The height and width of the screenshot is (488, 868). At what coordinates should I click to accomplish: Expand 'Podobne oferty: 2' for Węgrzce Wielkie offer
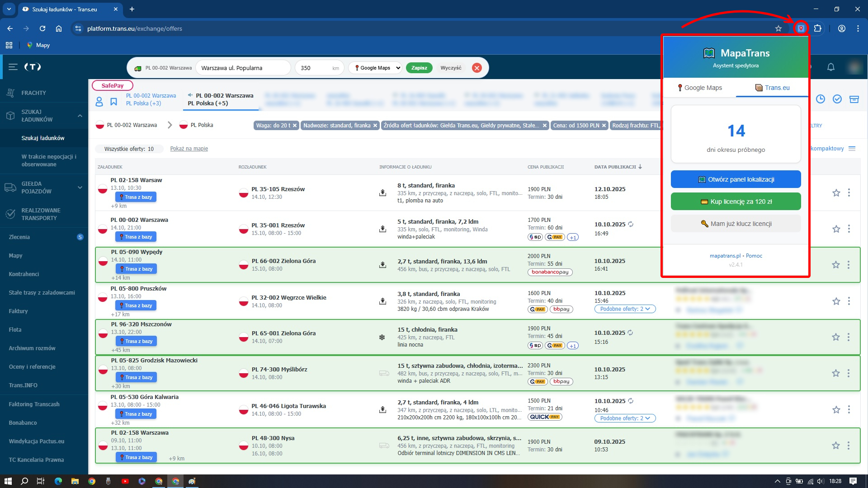(624, 309)
